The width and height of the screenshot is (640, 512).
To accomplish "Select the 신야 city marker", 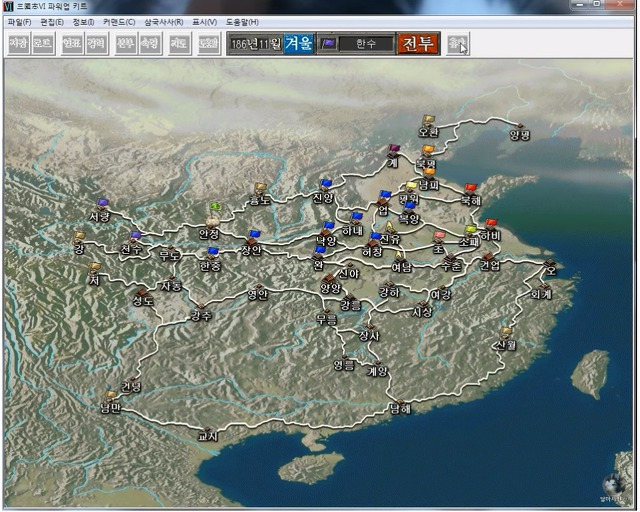I will point(349,270).
